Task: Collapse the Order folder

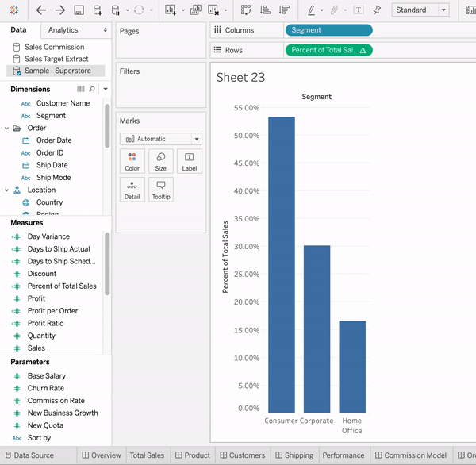Action: coord(7,128)
